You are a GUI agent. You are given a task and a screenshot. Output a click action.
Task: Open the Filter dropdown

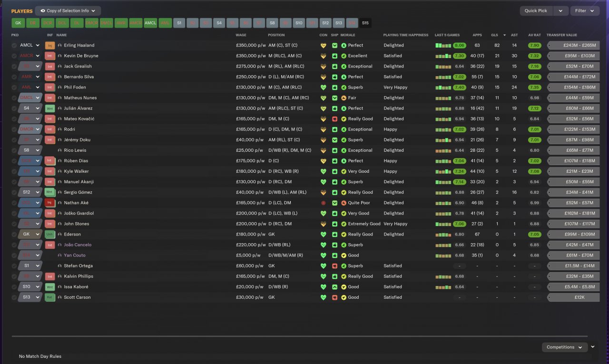coord(584,10)
